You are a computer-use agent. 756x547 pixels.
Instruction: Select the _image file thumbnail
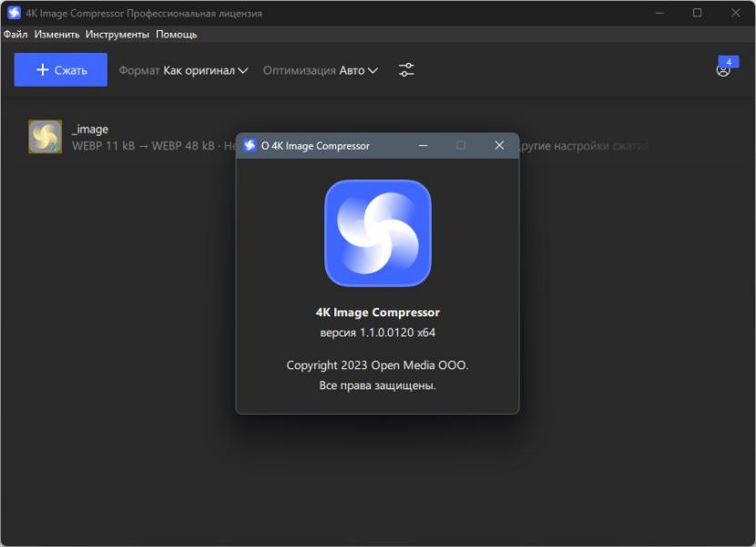coord(46,137)
